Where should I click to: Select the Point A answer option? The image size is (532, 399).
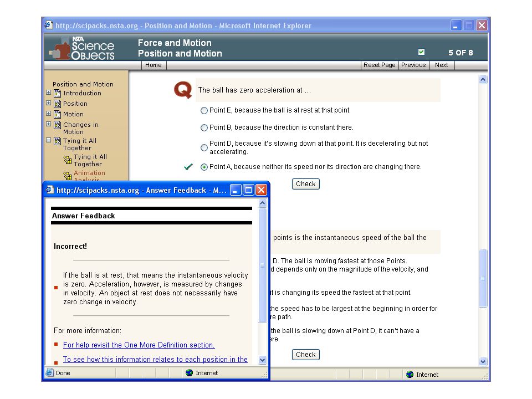[204, 167]
